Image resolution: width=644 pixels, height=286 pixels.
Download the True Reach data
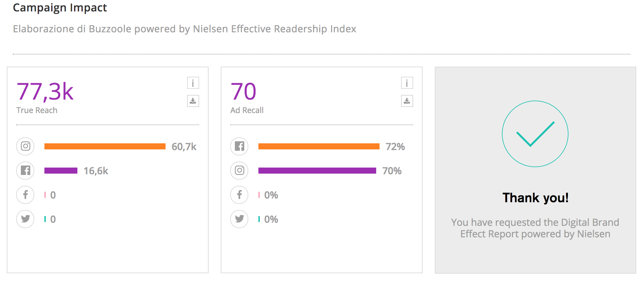[193, 101]
